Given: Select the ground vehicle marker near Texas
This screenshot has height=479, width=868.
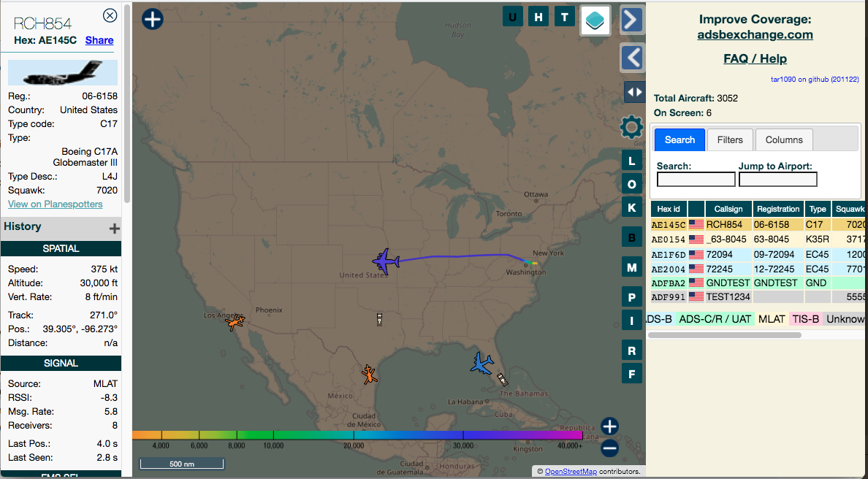Looking at the screenshot, I should [379, 319].
